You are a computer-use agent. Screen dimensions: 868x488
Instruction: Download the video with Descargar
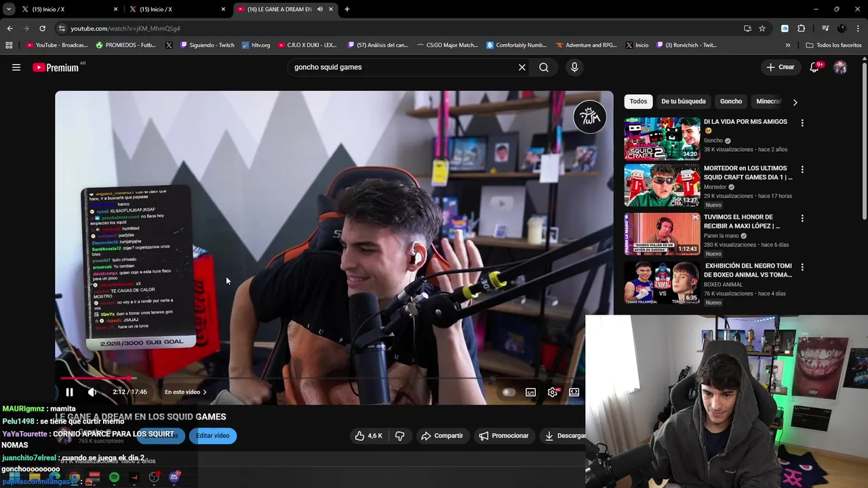tap(563, 436)
